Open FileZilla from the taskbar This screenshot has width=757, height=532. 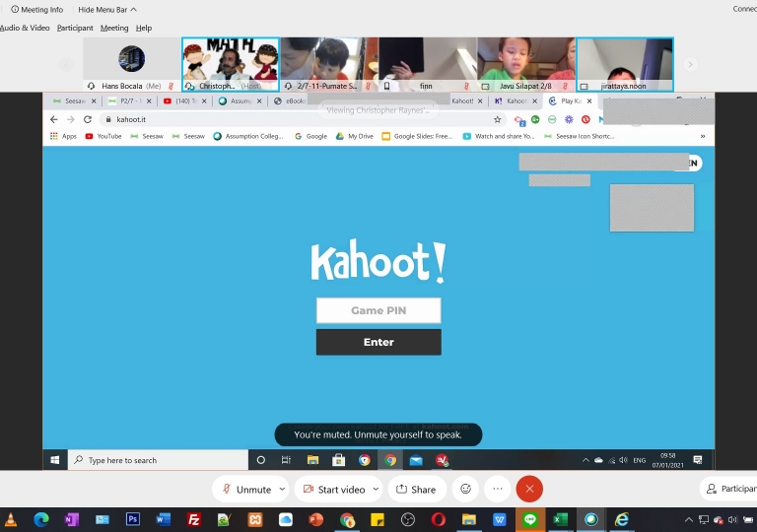(193, 519)
